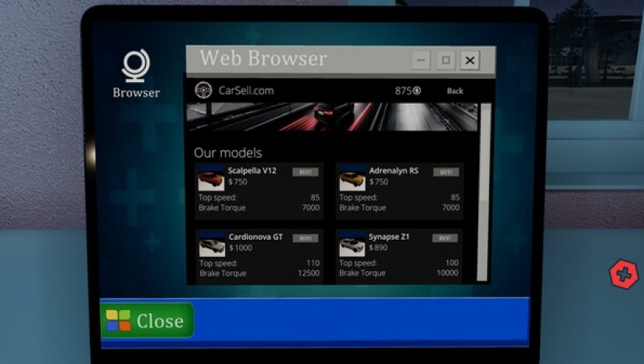Minimize the Web Browser window
This screenshot has height=364, width=644.
[421, 60]
